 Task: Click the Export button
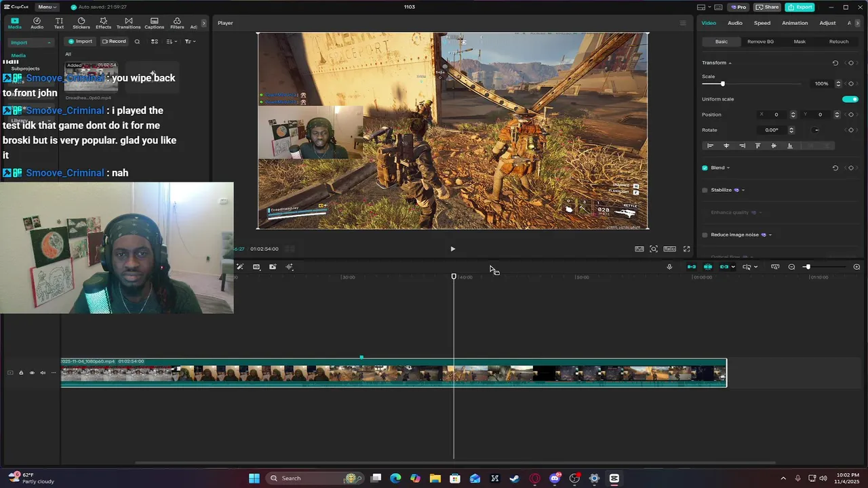800,7
